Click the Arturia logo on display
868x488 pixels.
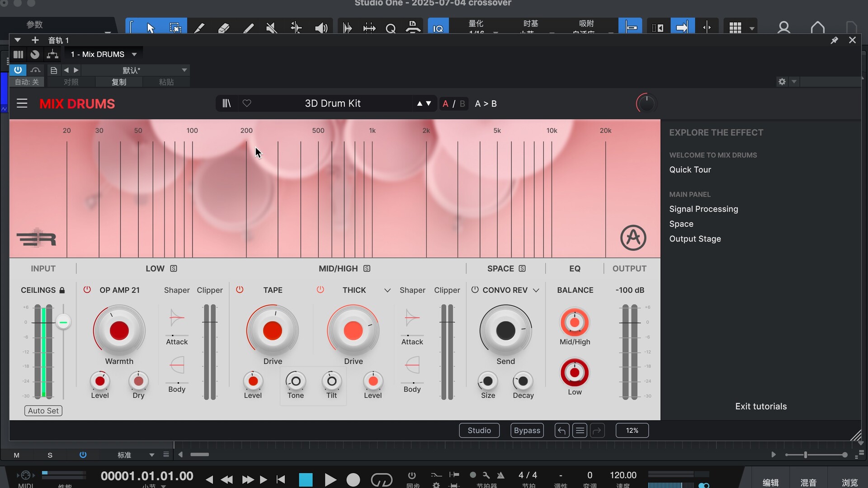pyautogui.click(x=633, y=238)
